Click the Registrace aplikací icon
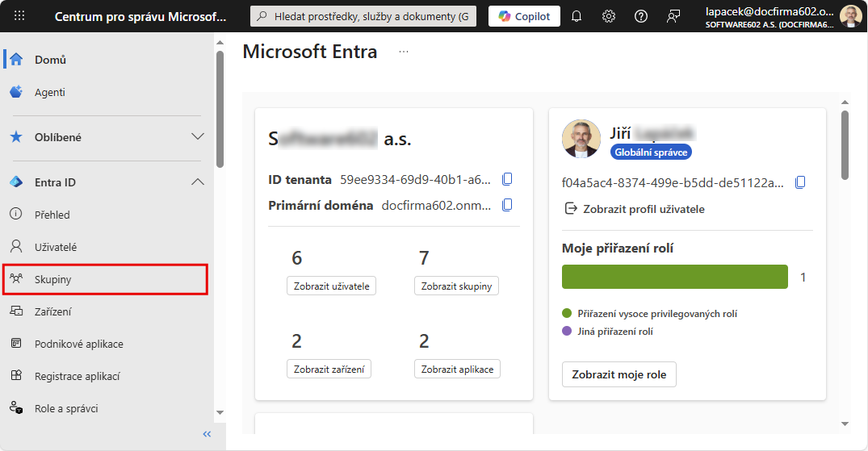868x451 pixels. pos(16,375)
